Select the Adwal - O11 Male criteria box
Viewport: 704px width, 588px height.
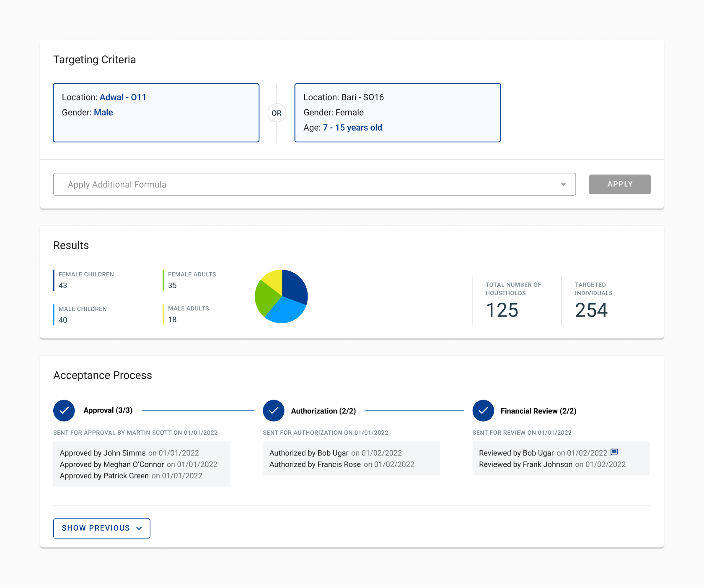[x=156, y=113]
